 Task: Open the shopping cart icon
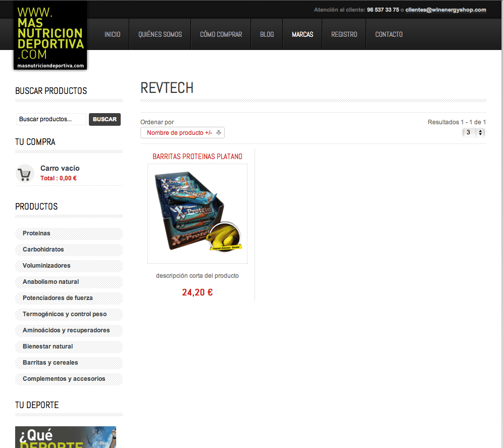25,173
